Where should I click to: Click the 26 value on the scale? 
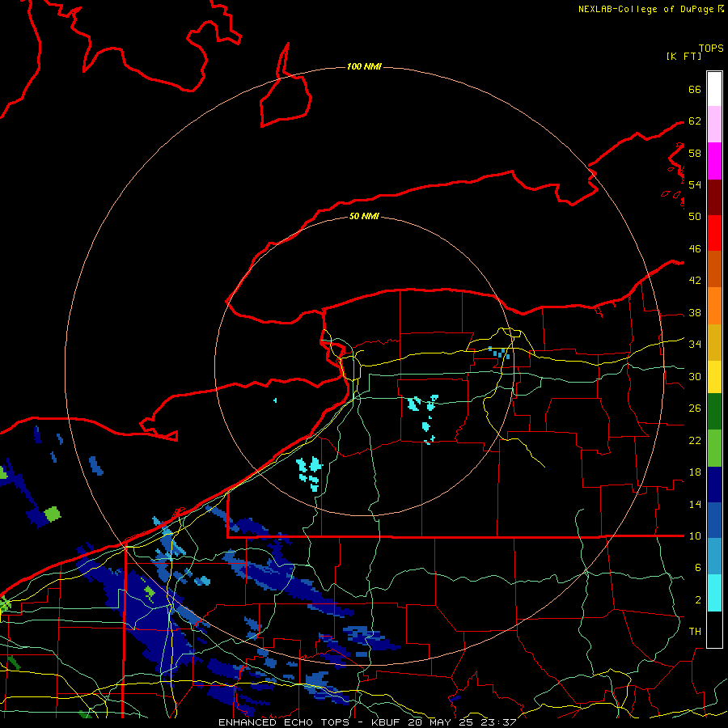pos(695,408)
